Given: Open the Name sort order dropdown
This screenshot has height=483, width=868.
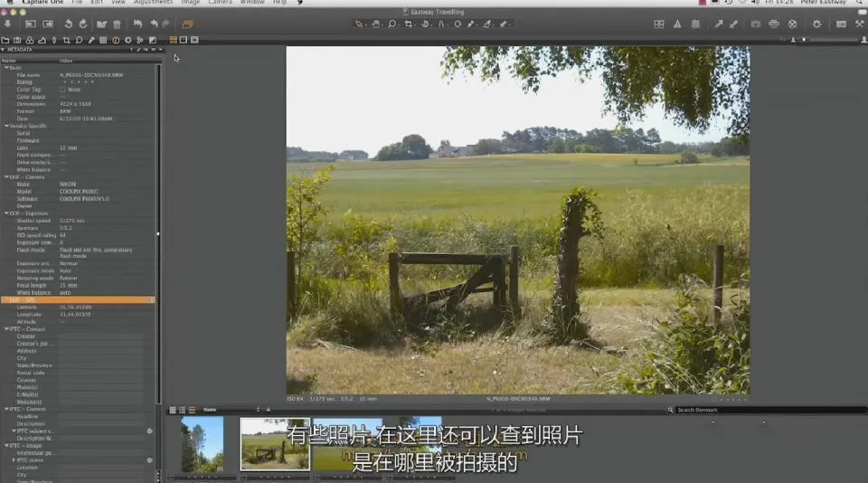Looking at the screenshot, I should pos(231,410).
